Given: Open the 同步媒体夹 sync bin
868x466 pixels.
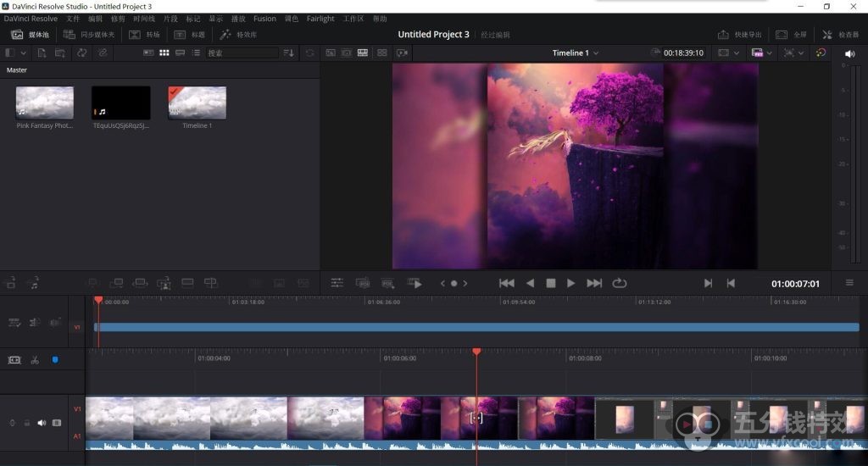Looking at the screenshot, I should click(88, 34).
